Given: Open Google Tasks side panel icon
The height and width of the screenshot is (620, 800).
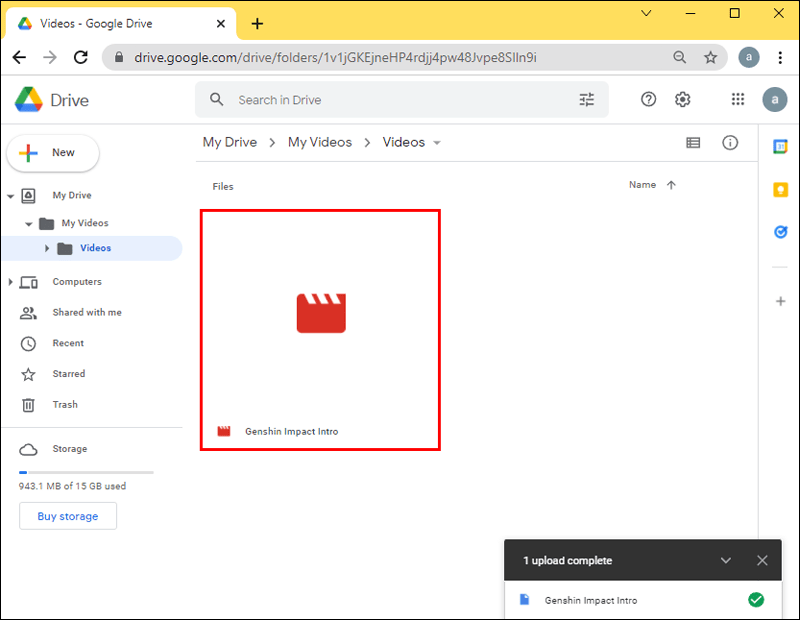Looking at the screenshot, I should click(780, 232).
